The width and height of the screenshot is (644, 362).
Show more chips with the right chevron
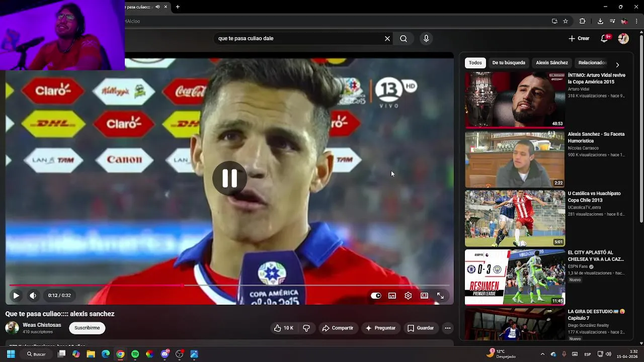617,64
